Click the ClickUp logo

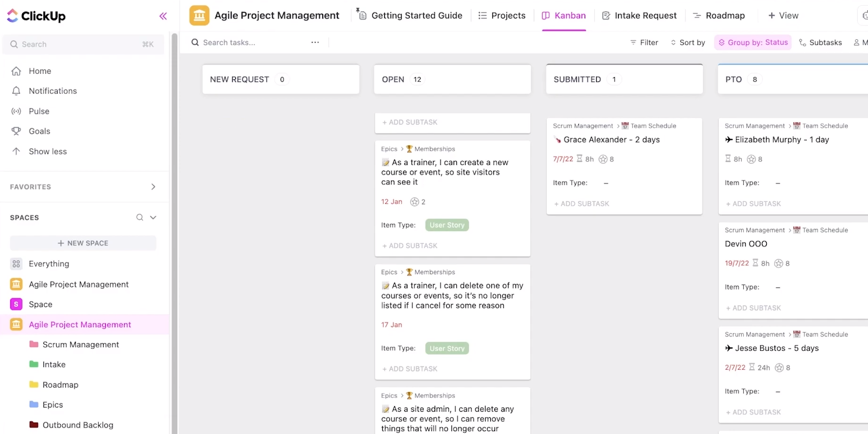click(x=36, y=16)
